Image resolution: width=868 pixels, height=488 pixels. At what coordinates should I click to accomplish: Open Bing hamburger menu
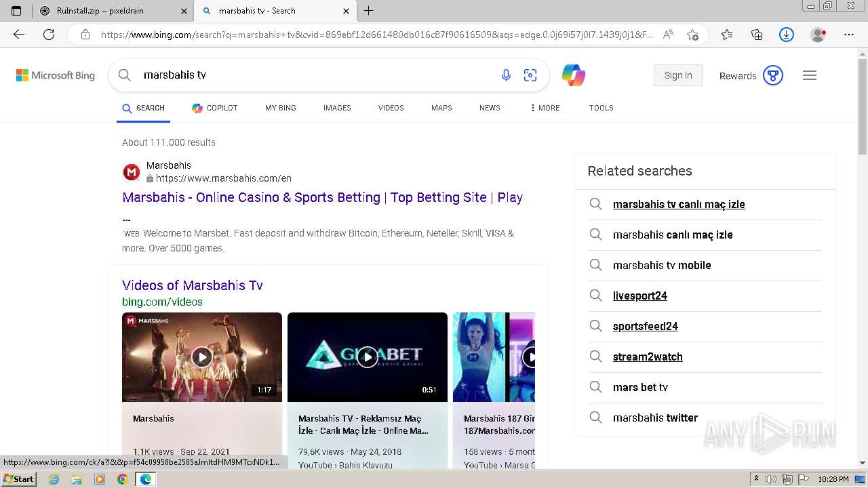[810, 75]
